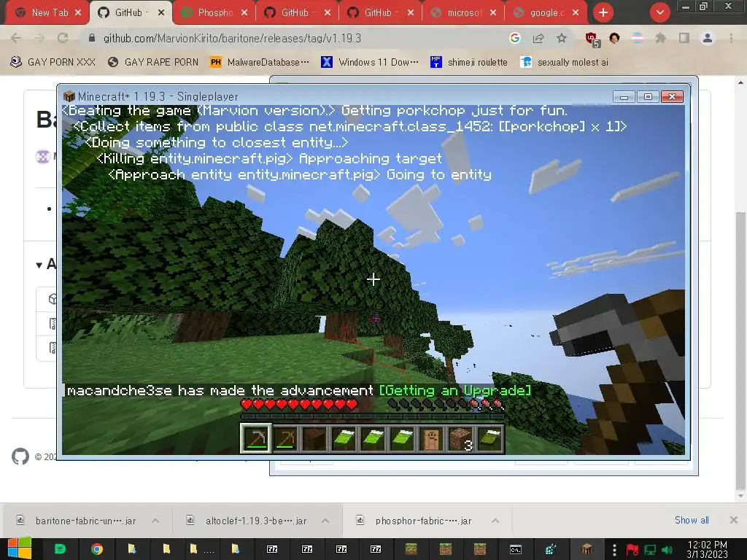Select the stone pickaxe hotbar slot
Screen dimensions: 747x560
(x=256, y=438)
